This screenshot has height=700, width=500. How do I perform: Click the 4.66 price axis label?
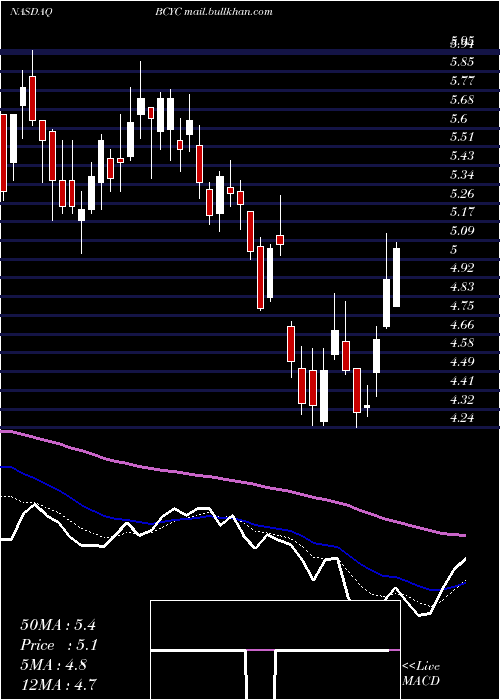[x=462, y=325]
